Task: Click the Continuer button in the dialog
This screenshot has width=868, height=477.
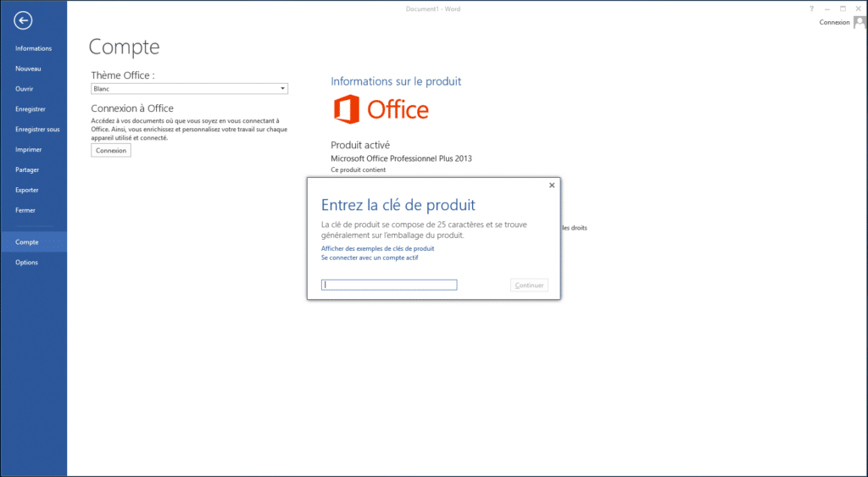Action: pyautogui.click(x=529, y=286)
